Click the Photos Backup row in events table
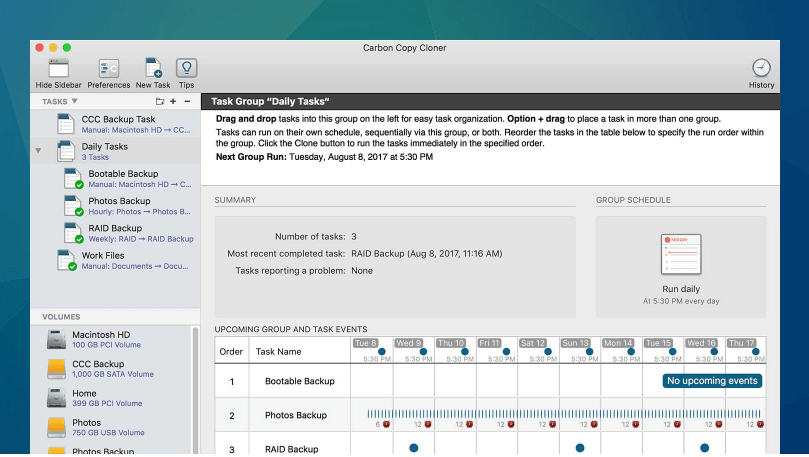 (x=490, y=415)
